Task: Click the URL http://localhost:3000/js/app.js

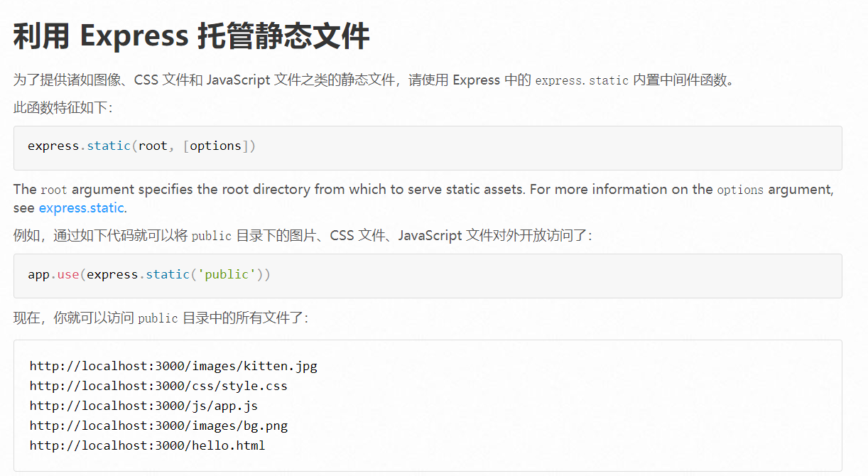Action: [143, 406]
